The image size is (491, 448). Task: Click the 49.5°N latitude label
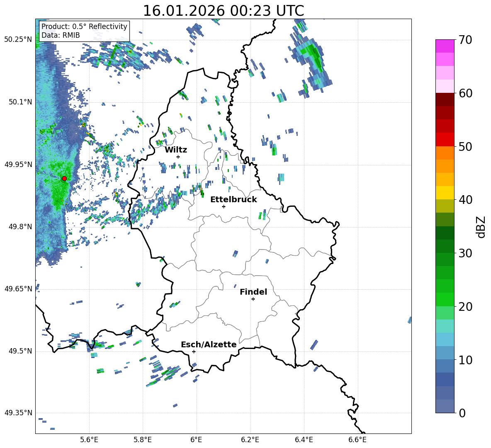(20, 351)
